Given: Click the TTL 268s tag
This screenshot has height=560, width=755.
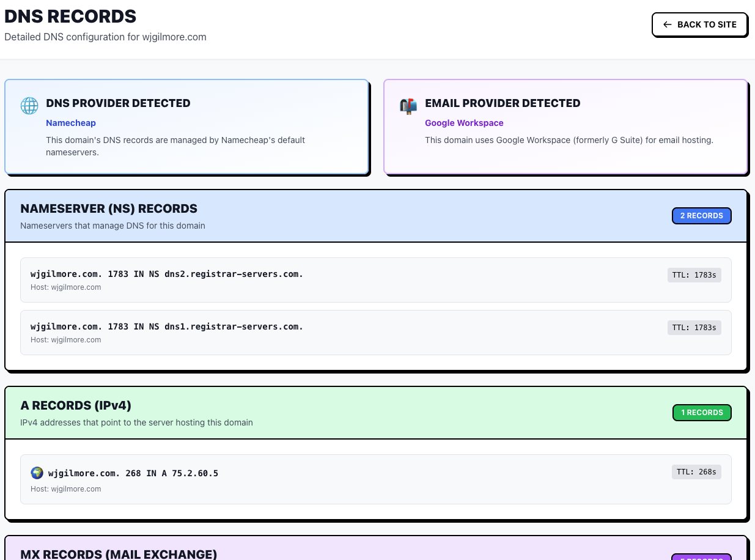Looking at the screenshot, I should pos(696,472).
